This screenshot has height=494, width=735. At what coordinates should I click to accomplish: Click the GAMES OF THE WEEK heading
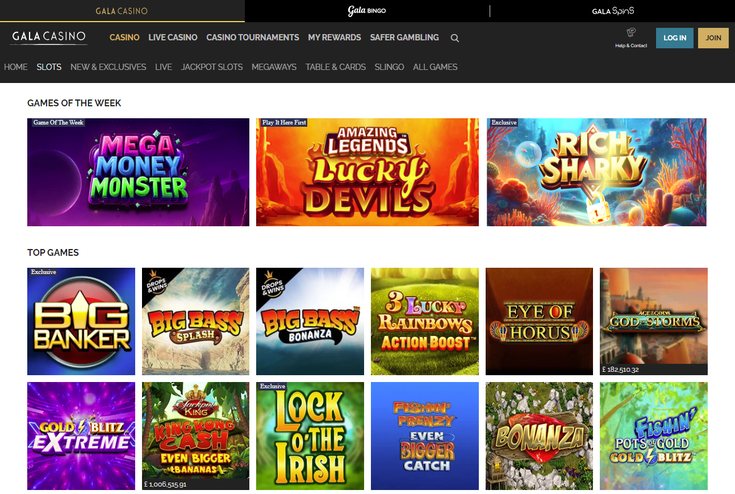click(x=74, y=103)
